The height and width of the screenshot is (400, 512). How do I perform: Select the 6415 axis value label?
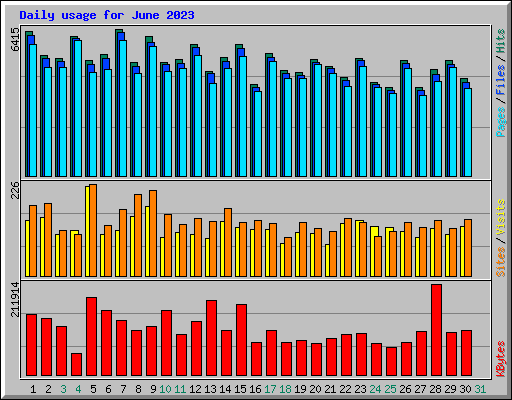click(x=15, y=39)
